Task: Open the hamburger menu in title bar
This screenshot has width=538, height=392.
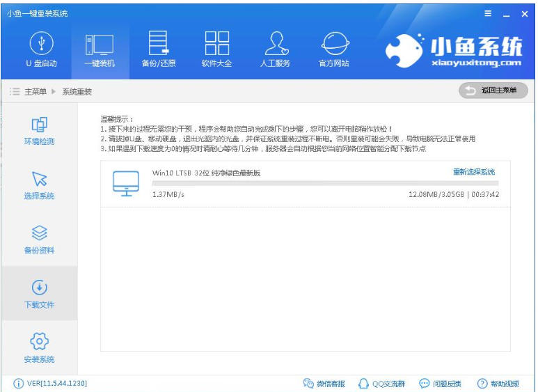Action: 488,14
